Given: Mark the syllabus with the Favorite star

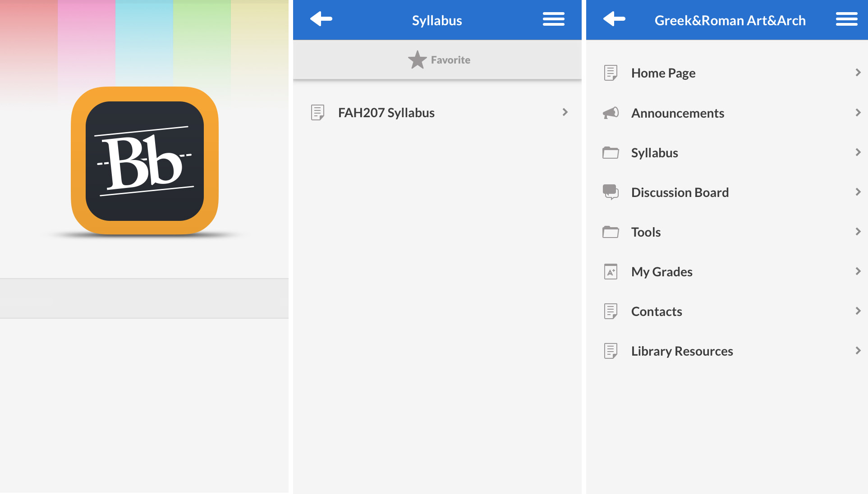Looking at the screenshot, I should [x=417, y=60].
